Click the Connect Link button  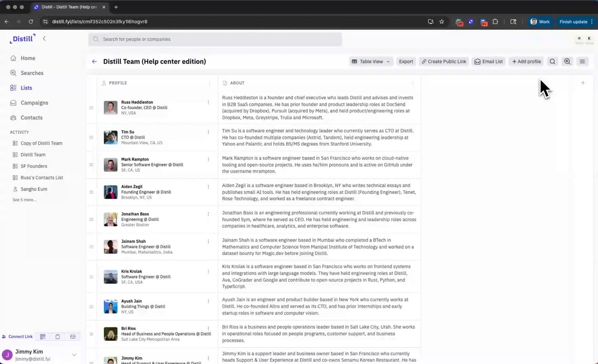click(x=17, y=336)
